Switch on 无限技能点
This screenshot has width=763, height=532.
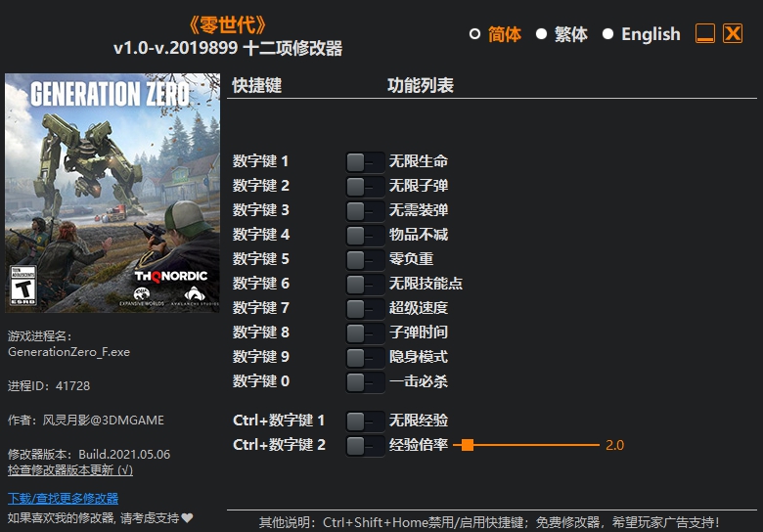[x=365, y=284]
